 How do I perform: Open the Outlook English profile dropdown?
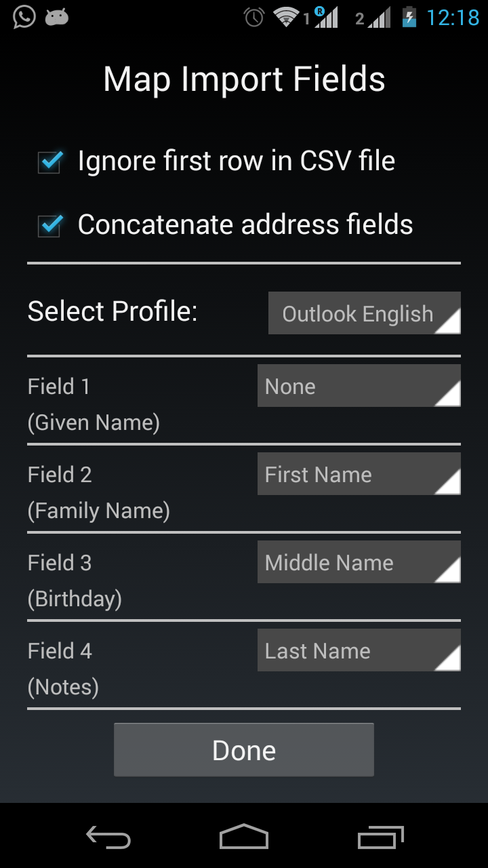[x=364, y=313]
